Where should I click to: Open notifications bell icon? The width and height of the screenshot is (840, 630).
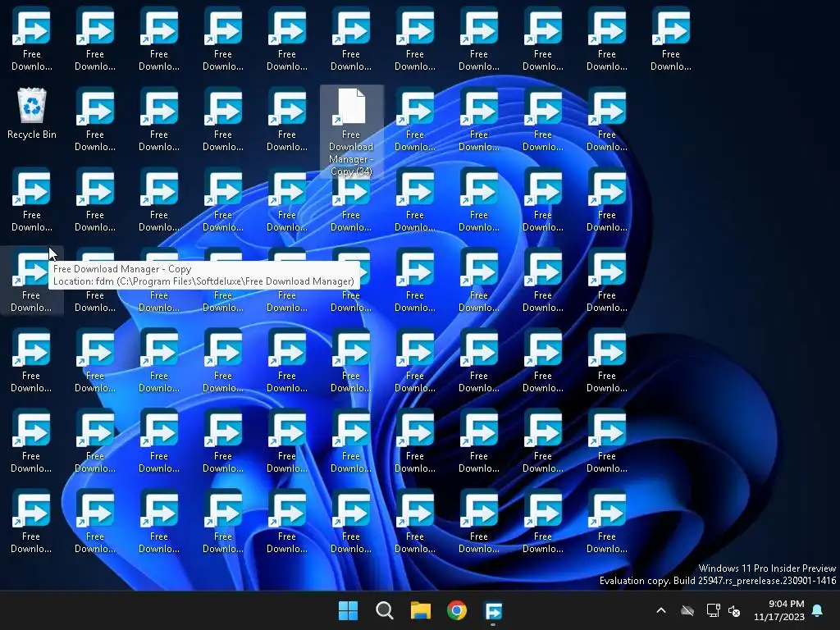pos(818,610)
